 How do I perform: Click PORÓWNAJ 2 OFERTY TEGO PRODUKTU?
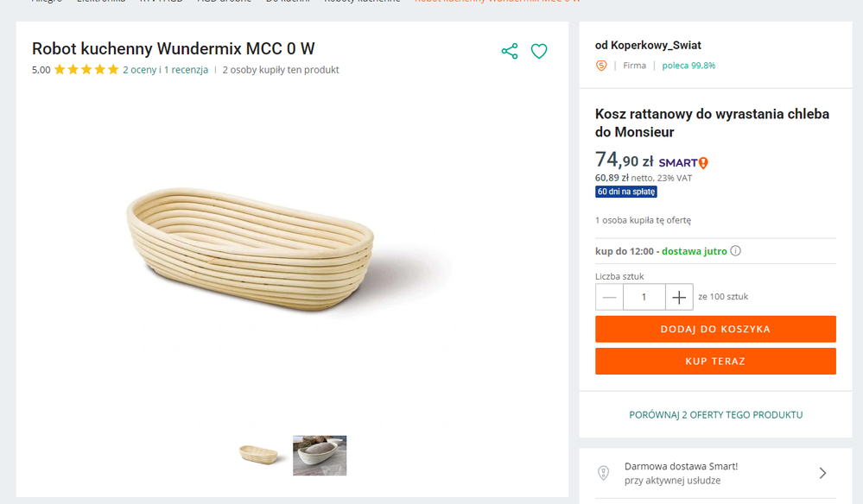[715, 415]
